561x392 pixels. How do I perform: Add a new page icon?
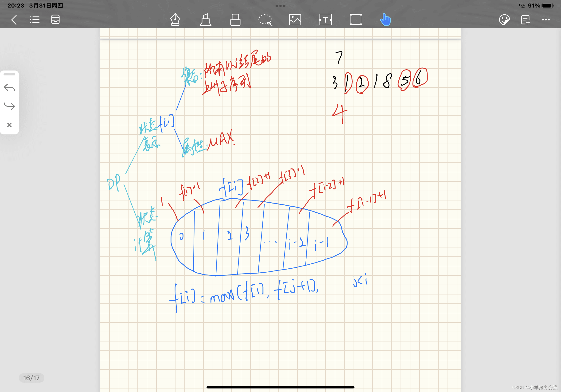(x=525, y=20)
